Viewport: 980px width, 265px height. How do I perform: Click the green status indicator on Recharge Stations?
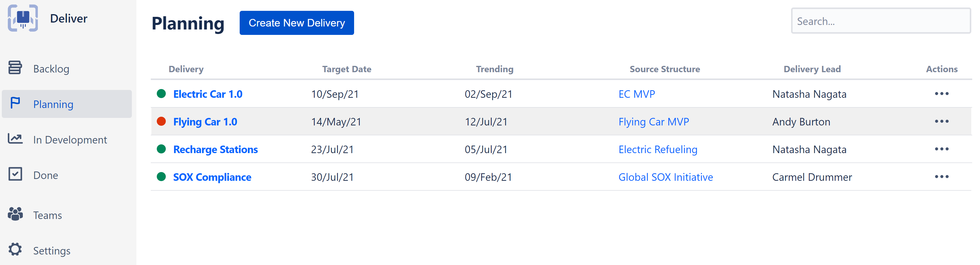point(161,149)
